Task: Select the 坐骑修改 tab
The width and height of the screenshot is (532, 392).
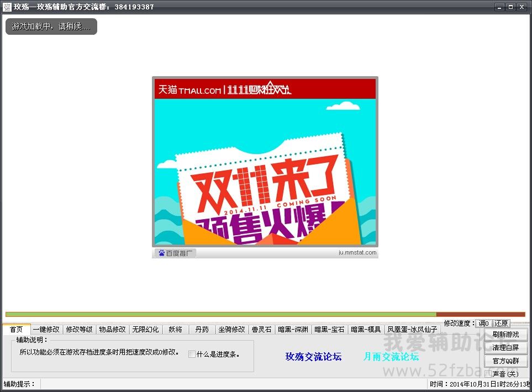Action: click(x=231, y=330)
